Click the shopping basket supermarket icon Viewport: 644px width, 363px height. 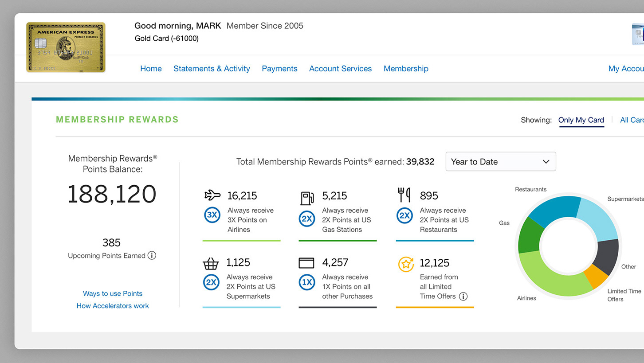point(211,264)
